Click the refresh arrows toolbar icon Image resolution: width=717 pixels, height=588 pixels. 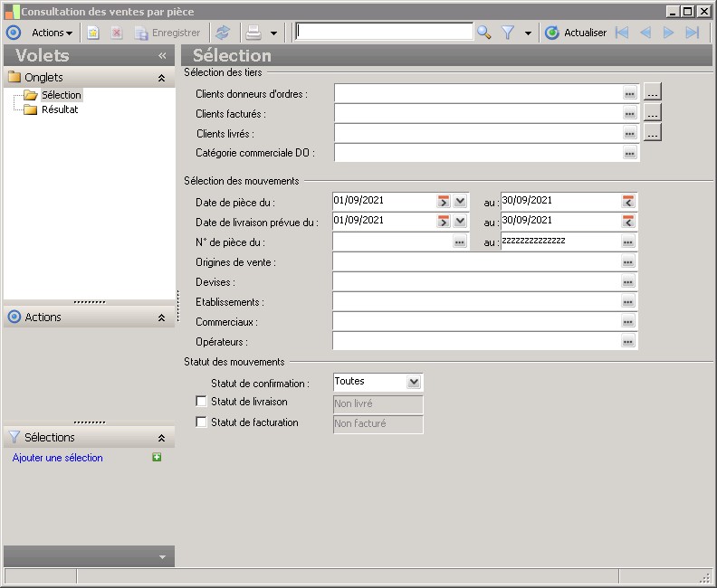[223, 33]
